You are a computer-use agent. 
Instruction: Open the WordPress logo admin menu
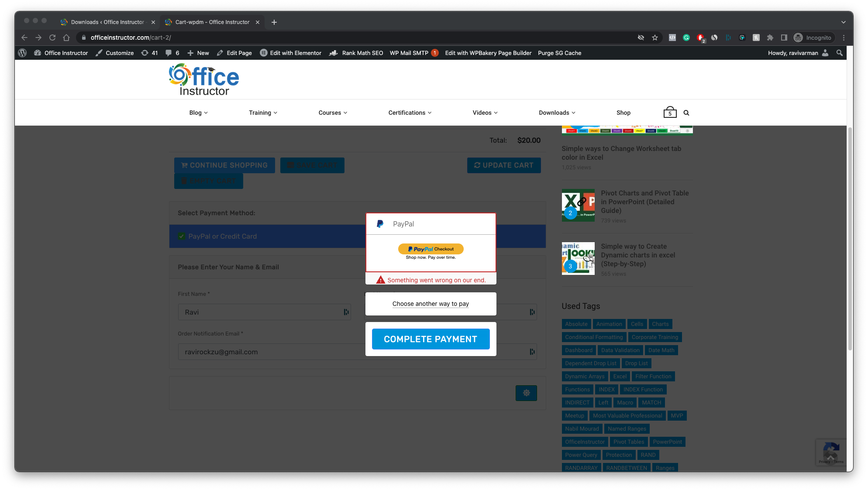tap(22, 53)
